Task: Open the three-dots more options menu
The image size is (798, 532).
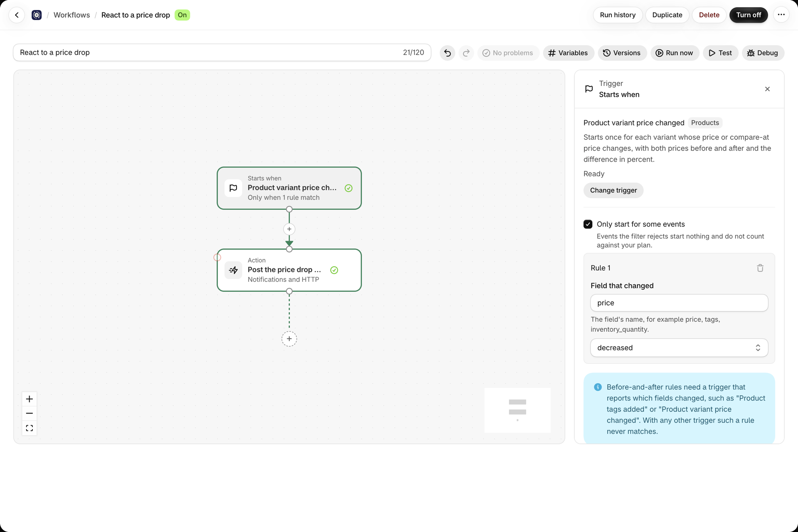Action: 781,15
